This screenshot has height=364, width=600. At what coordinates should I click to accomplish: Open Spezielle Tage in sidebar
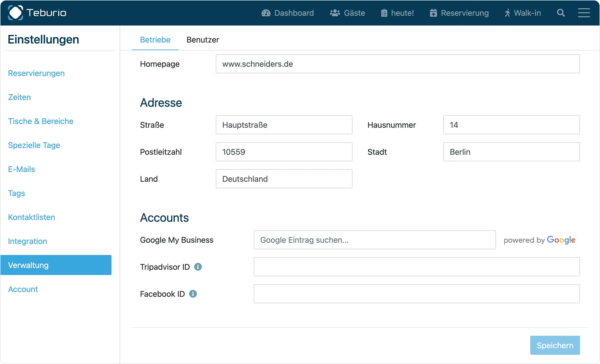(34, 145)
